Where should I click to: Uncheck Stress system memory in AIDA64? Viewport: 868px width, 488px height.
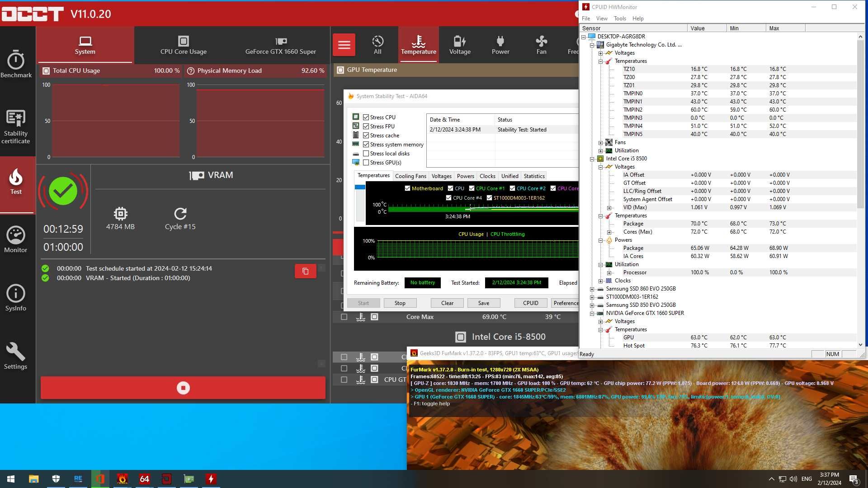pyautogui.click(x=366, y=145)
